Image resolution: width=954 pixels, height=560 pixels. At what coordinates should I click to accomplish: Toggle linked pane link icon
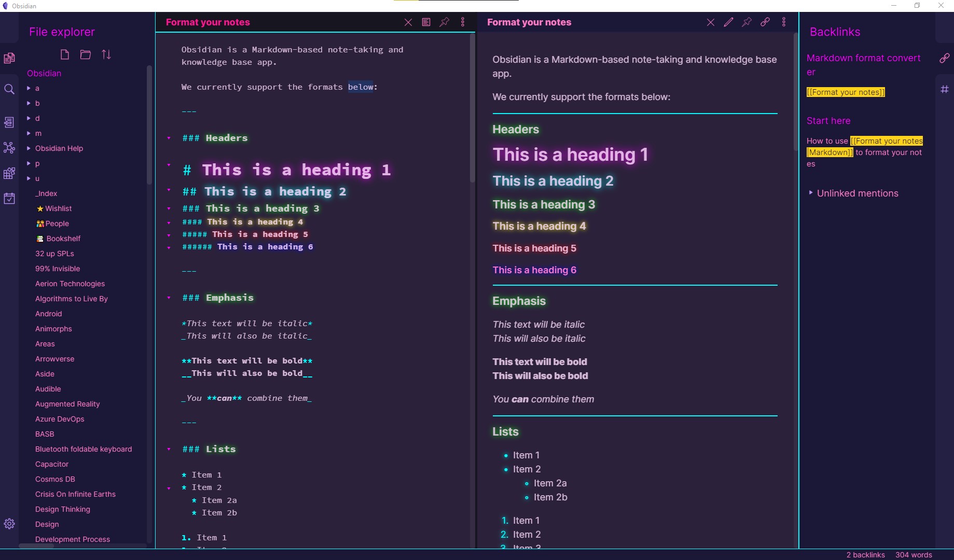point(765,22)
